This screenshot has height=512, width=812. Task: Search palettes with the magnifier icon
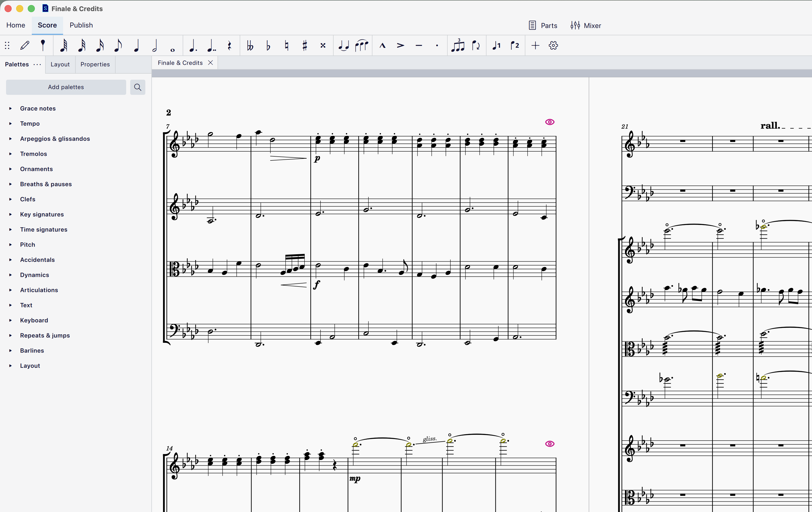pyautogui.click(x=138, y=87)
